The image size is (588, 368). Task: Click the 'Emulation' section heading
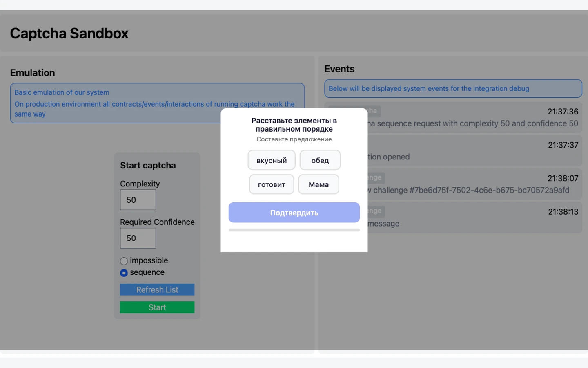point(33,73)
